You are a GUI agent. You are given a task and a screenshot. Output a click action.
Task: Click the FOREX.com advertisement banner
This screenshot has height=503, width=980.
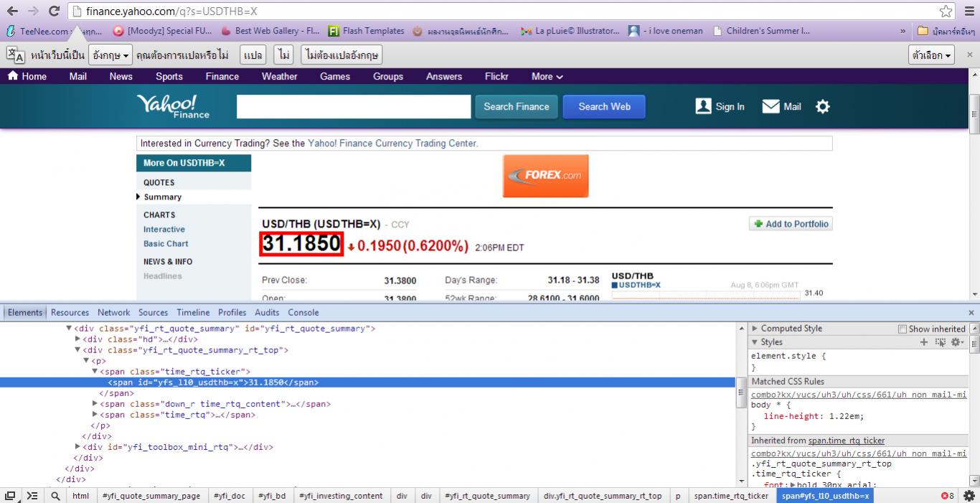[x=545, y=176]
